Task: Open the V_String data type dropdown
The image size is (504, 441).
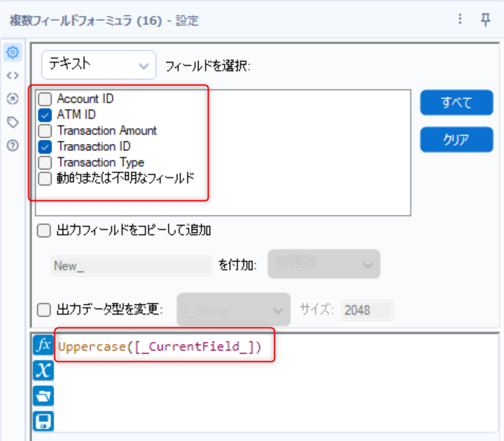Action: coord(234,310)
